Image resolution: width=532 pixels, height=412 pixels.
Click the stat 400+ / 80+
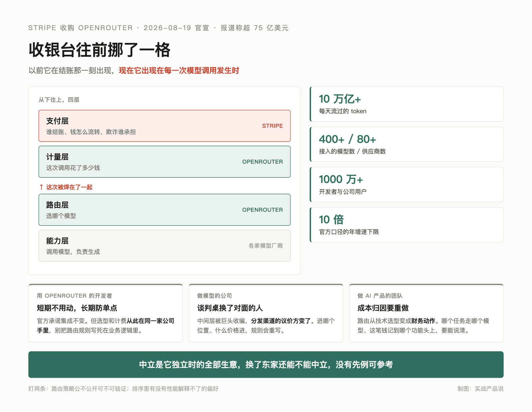[347, 139]
